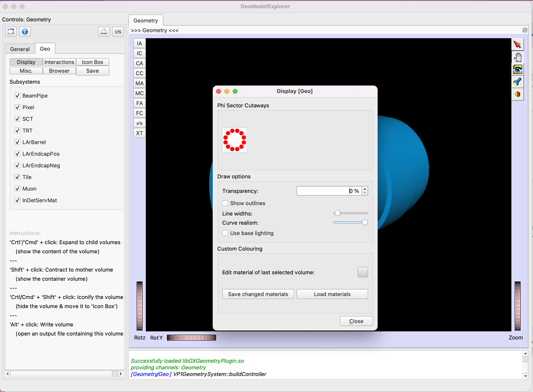
Task: Click left panel horizontal scroll left arrow
Action: (8, 374)
